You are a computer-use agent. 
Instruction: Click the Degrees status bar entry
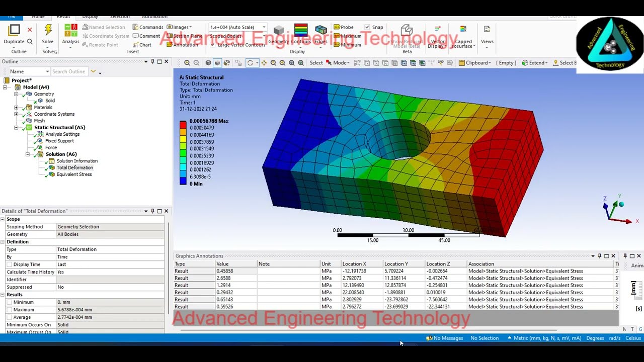(595, 338)
